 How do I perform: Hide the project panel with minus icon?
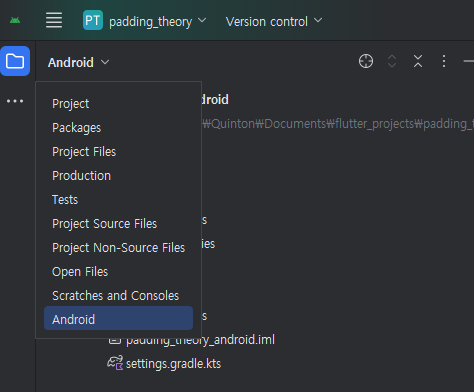click(469, 61)
